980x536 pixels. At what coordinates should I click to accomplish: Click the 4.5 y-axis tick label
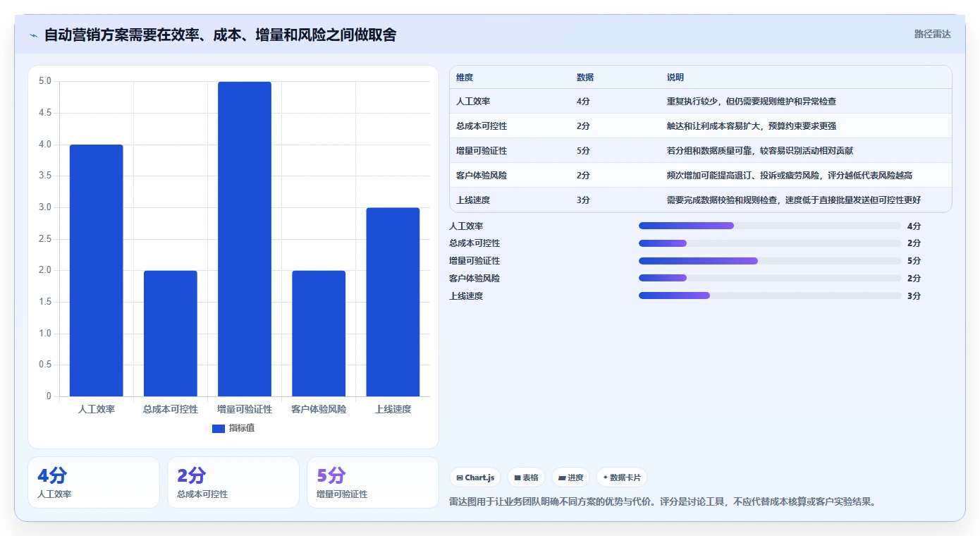44,113
